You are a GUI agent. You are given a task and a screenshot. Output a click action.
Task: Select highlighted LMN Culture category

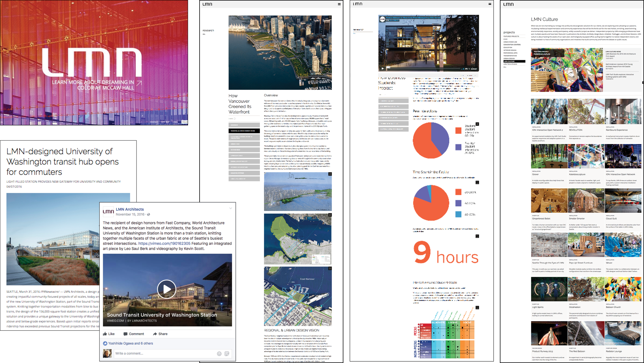coord(514,61)
